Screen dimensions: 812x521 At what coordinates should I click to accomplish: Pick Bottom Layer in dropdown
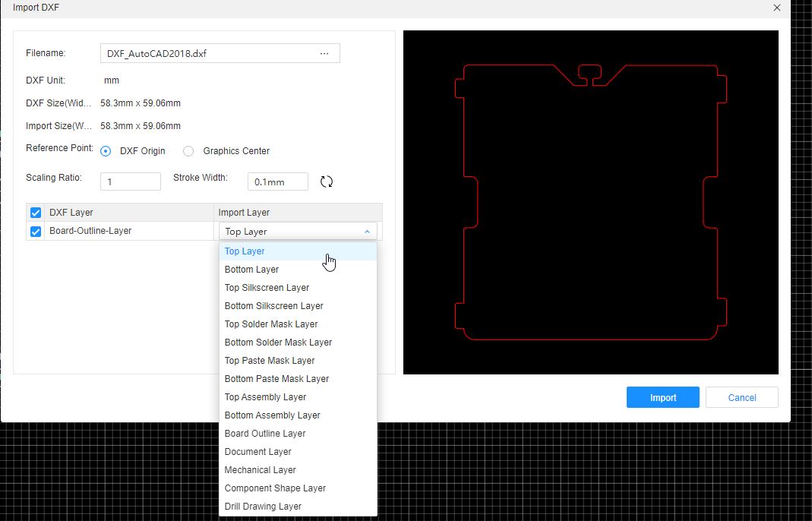(251, 270)
